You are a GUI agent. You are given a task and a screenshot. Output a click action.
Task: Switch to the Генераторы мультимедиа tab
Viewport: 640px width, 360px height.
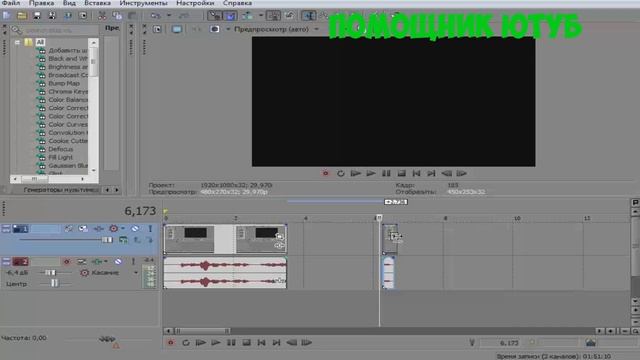pos(61,190)
